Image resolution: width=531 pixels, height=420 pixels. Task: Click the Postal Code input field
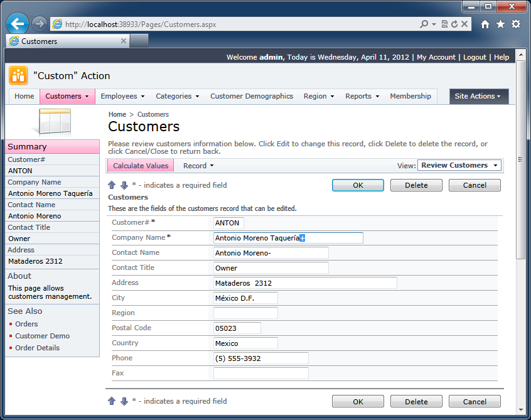tap(237, 328)
